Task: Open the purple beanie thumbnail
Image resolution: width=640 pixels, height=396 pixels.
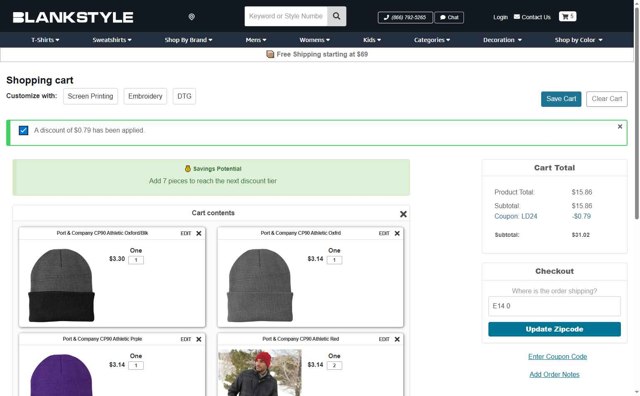Action: 61,375
